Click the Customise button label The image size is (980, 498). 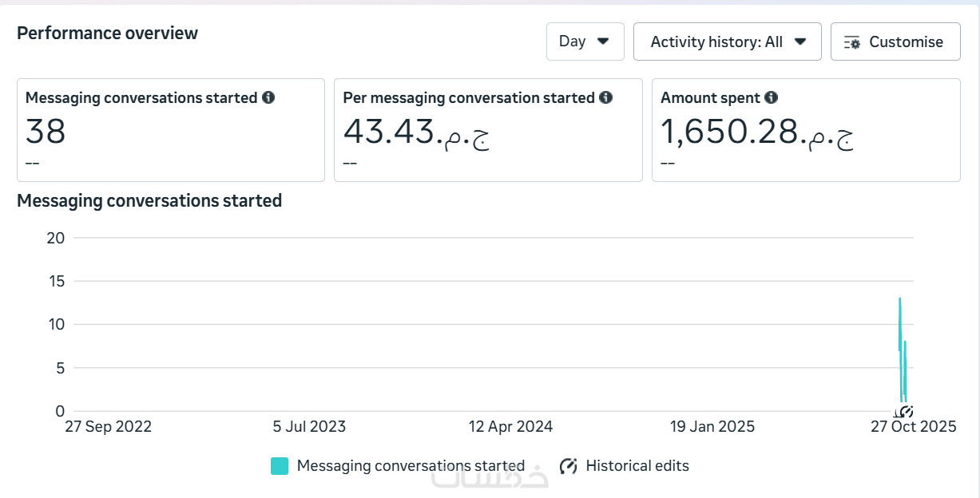(906, 41)
